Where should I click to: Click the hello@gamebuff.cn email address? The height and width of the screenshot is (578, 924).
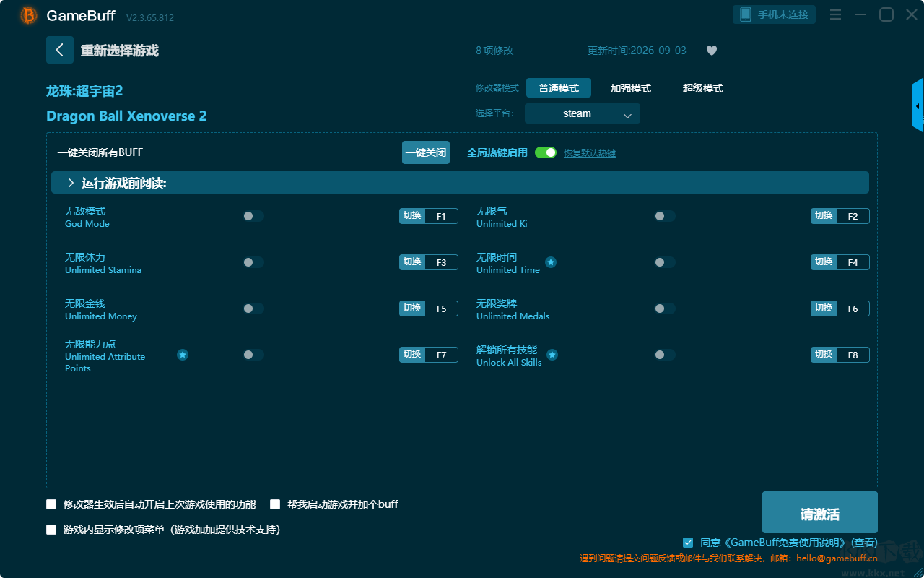coord(837,558)
